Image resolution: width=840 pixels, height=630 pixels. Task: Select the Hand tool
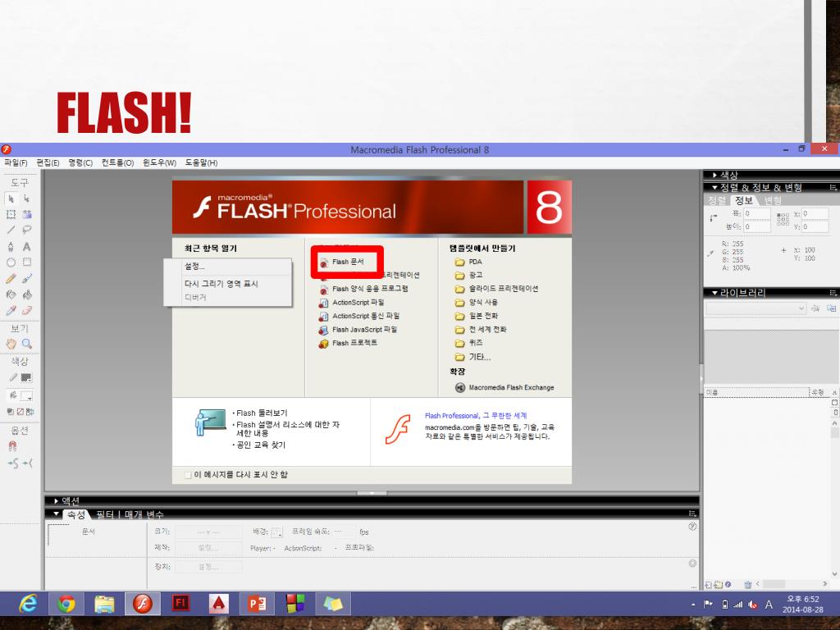click(x=11, y=344)
